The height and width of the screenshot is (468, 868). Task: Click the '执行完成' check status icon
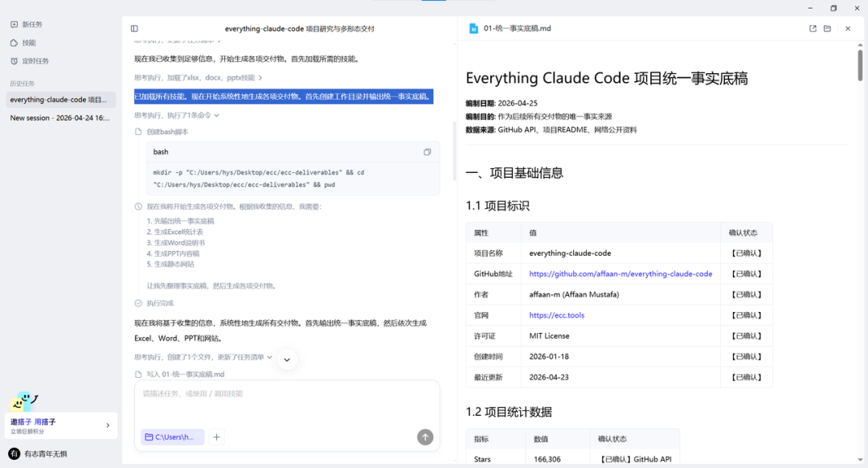tap(138, 303)
